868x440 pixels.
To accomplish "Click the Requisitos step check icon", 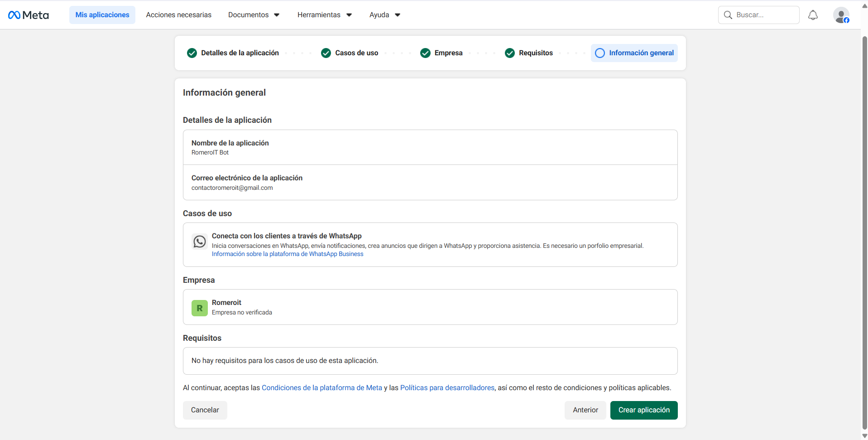I will click(510, 53).
